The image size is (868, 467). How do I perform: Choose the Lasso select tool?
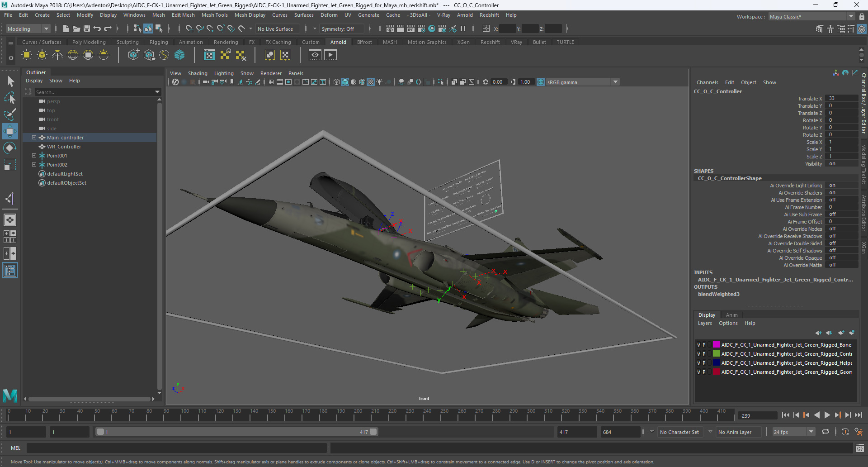pos(10,98)
